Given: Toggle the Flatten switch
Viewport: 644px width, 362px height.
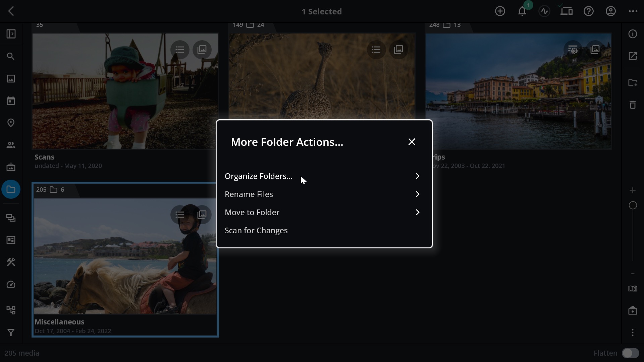Looking at the screenshot, I should 630,353.
